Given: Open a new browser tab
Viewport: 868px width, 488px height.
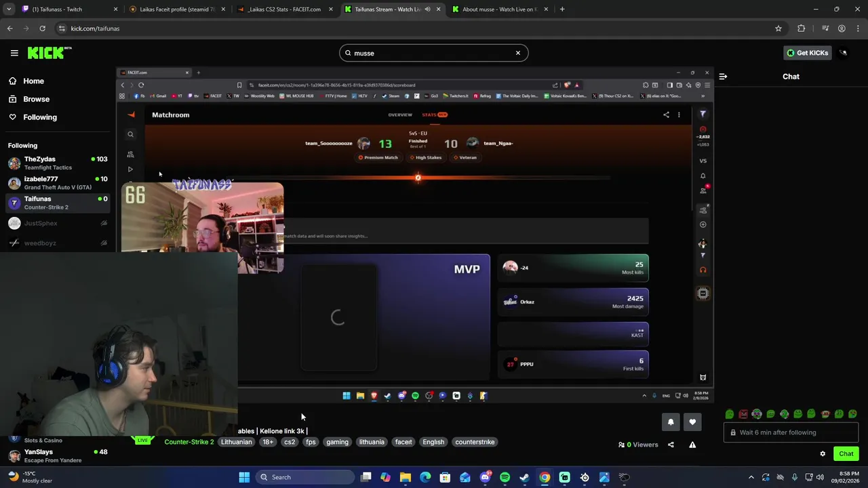Looking at the screenshot, I should [562, 9].
